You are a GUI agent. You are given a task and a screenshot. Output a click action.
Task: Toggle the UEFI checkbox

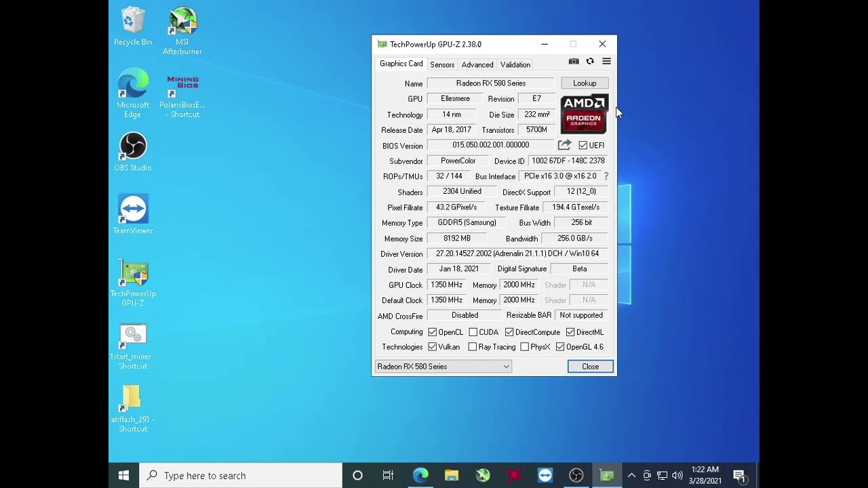583,145
